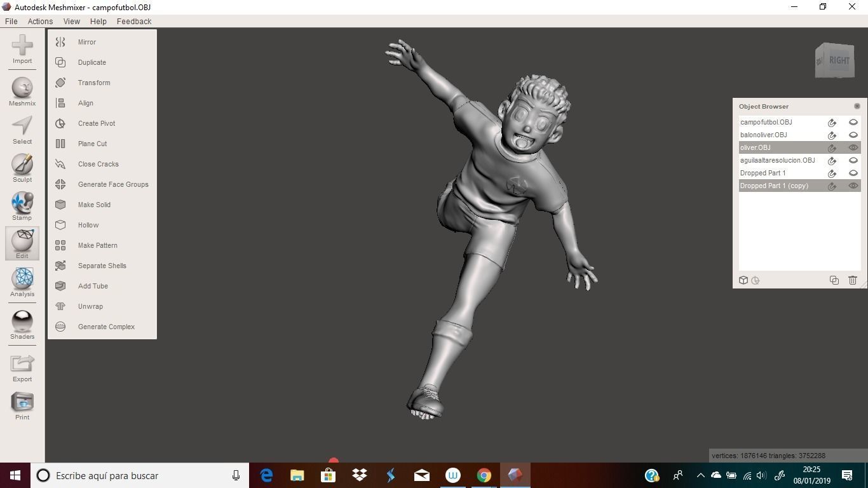868x488 pixels.
Task: Toggle the magnet icon for Dropped Part 1 (copy)
Action: pos(832,186)
